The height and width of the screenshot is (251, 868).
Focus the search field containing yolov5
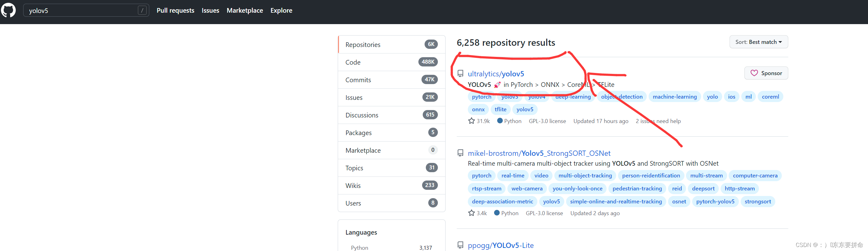[x=86, y=11]
